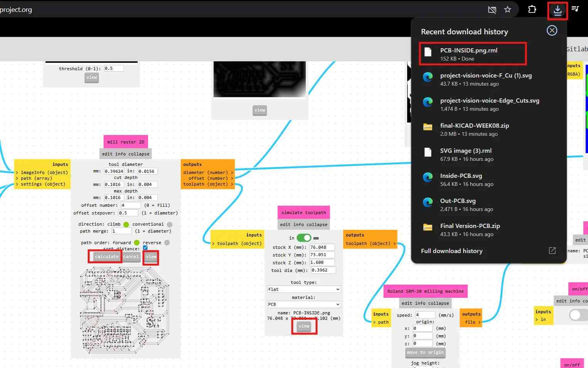The image size is (588, 368).
Task: Click the imageInfo (object) input port
Action: 42,172
